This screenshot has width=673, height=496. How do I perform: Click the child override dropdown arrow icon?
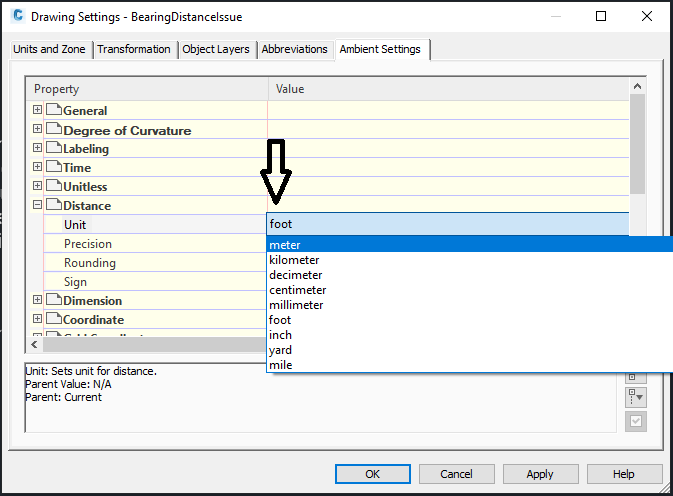click(x=636, y=398)
